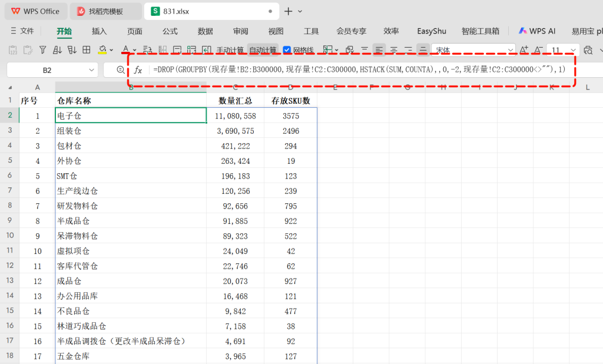Screen dimensions: 603x364
Task: Select the 智能工具箱 ribbon tab
Action: 481,31
